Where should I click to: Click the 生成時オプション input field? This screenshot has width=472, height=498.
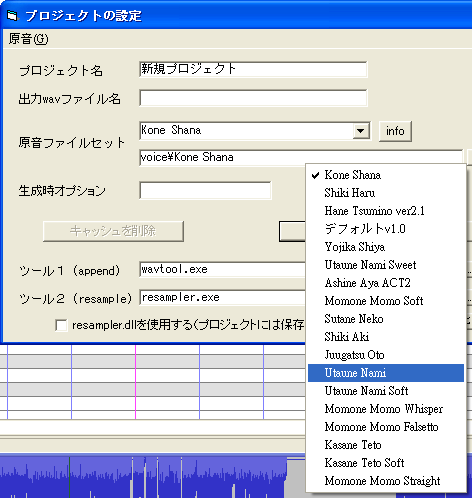[x=205, y=191]
